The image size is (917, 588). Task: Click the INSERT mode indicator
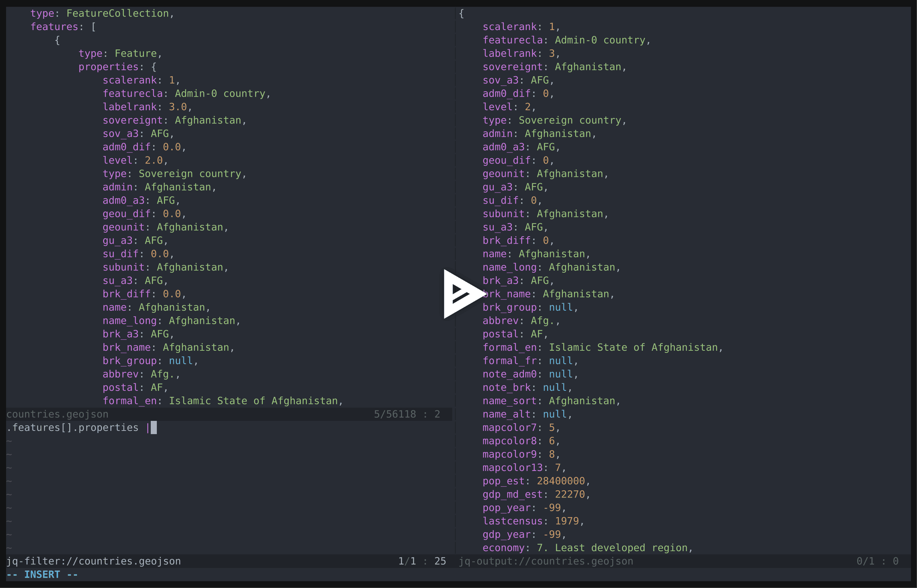coord(42,575)
